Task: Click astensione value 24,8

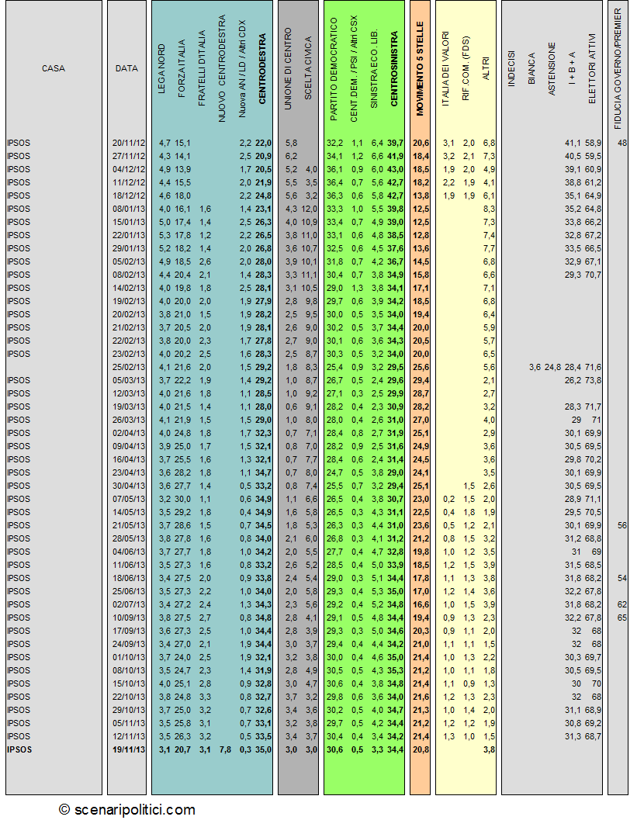Action: point(552,367)
